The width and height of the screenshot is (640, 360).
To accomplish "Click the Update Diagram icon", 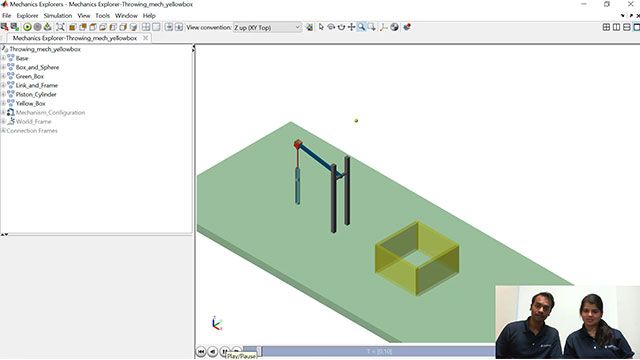I will tap(48, 27).
